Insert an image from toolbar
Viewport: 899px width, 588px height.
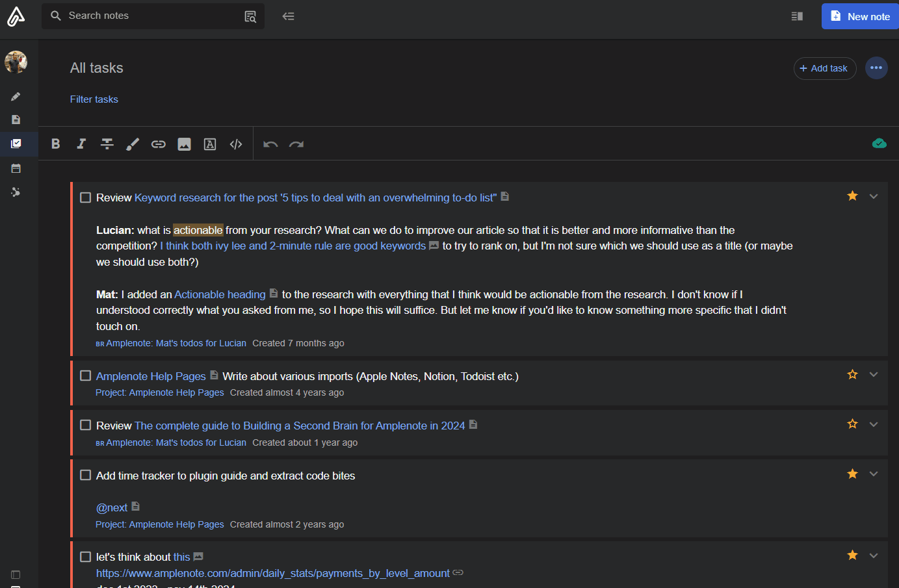click(x=185, y=144)
